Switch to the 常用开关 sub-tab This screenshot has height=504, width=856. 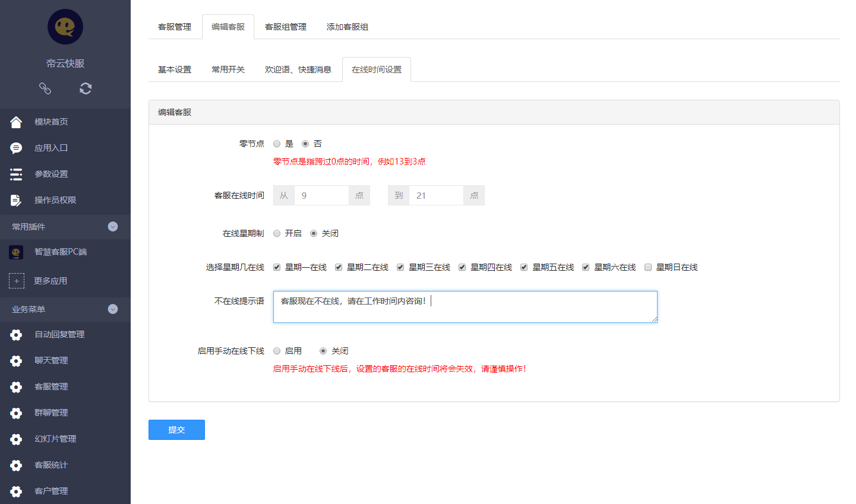228,69
